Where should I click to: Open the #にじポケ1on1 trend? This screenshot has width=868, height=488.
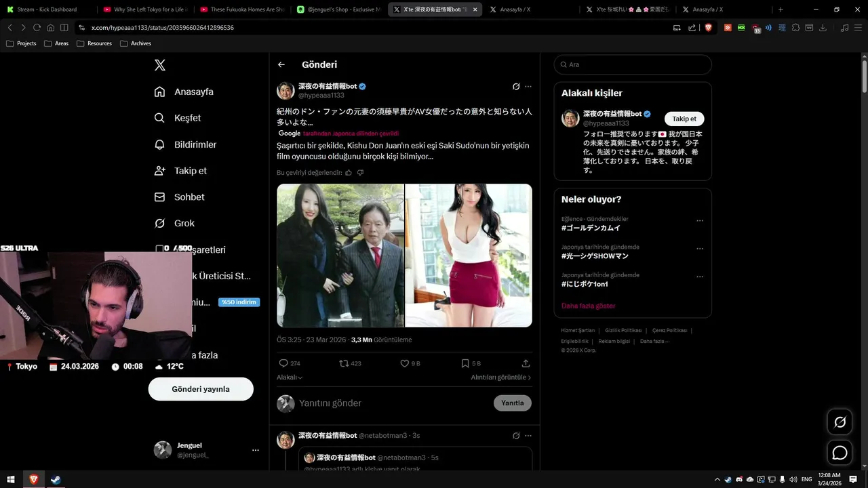[x=585, y=284]
